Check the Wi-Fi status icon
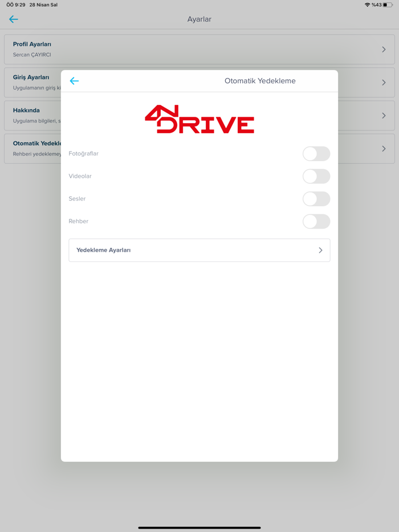 (367, 5)
